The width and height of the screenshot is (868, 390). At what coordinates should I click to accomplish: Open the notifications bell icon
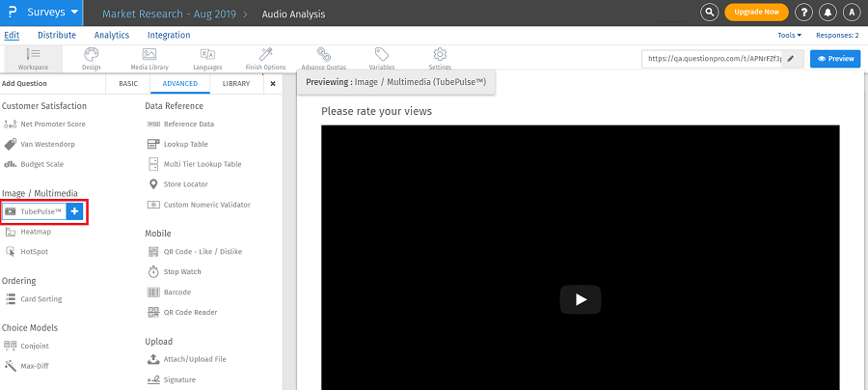click(x=827, y=13)
